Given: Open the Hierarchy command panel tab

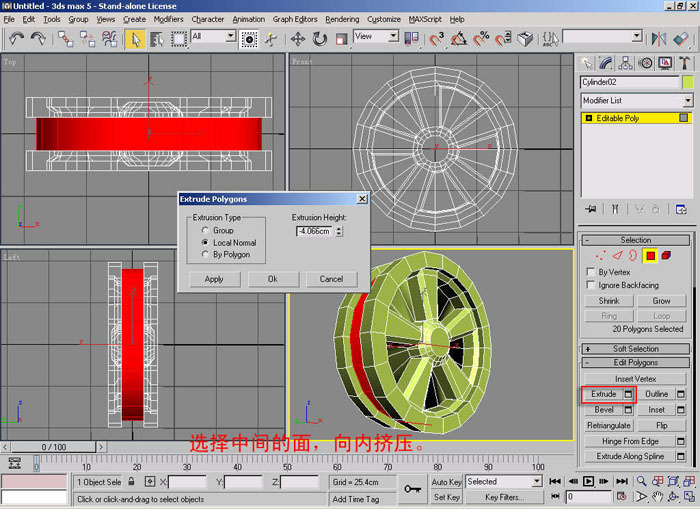Looking at the screenshot, I should point(625,63).
